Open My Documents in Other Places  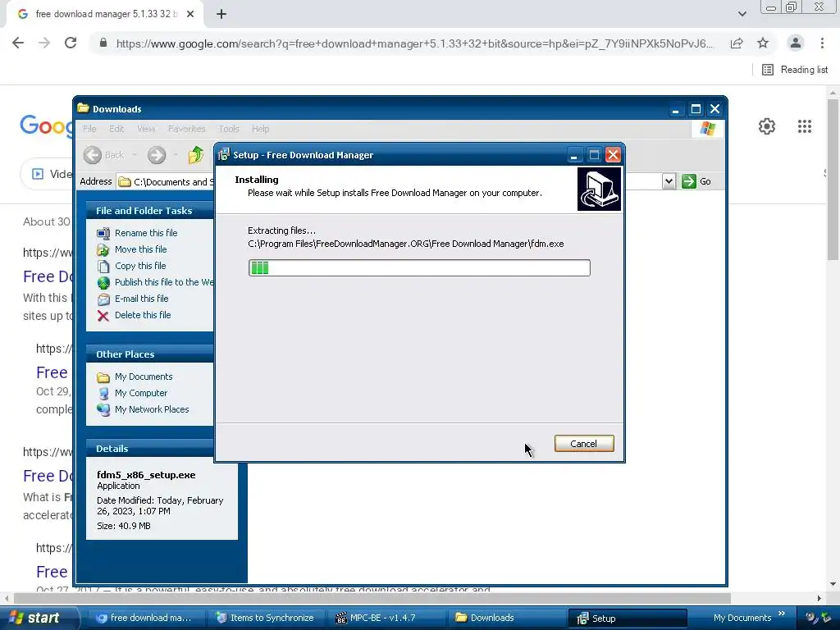(x=144, y=377)
